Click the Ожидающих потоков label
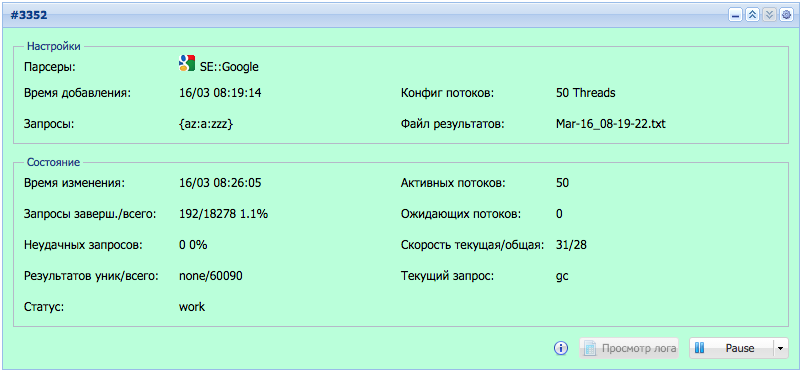Viewport: 802px width, 372px height. click(460, 214)
